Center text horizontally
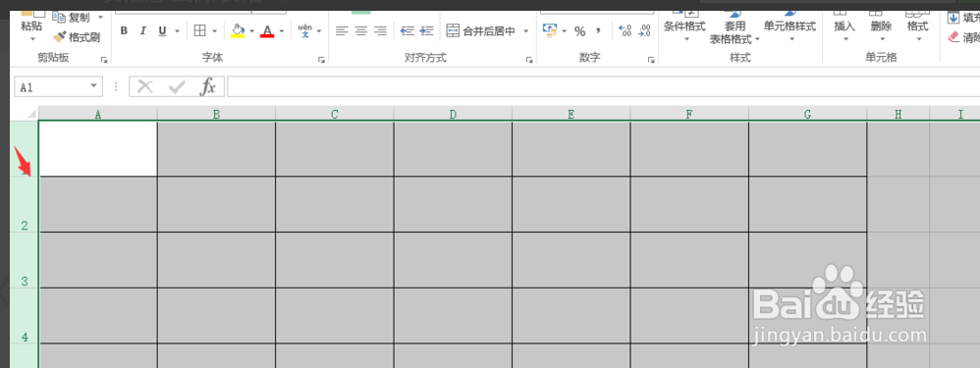980x368 pixels. pyautogui.click(x=360, y=30)
